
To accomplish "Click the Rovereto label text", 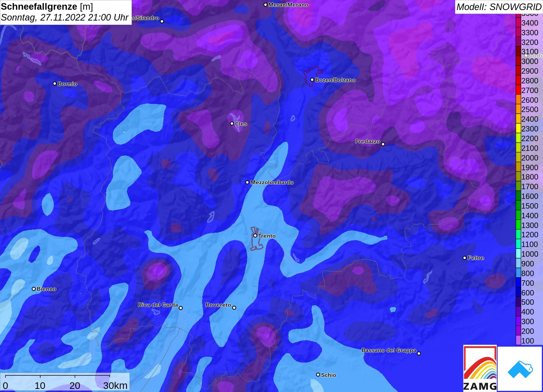I will pyautogui.click(x=218, y=305).
